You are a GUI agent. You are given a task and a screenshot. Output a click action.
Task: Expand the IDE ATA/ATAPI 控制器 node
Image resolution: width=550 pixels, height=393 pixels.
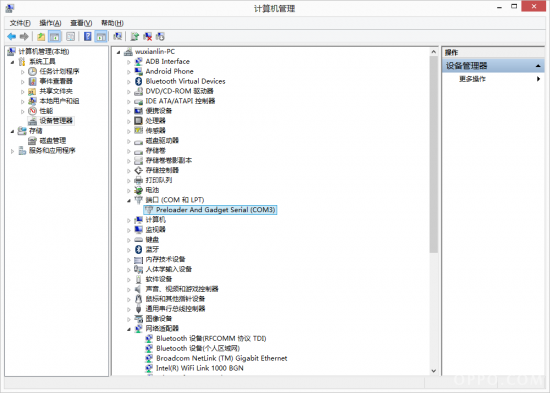[129, 101]
